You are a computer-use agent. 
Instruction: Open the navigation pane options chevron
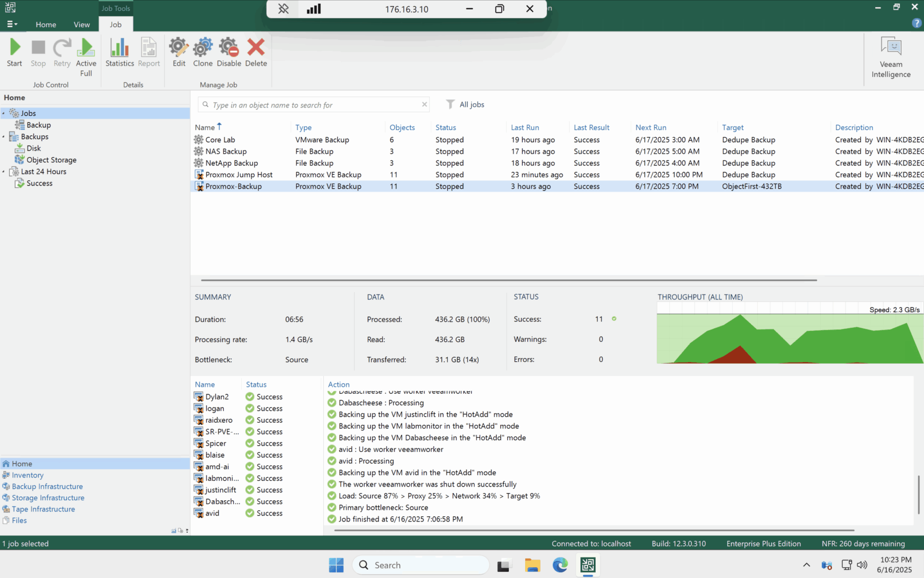coord(187,531)
